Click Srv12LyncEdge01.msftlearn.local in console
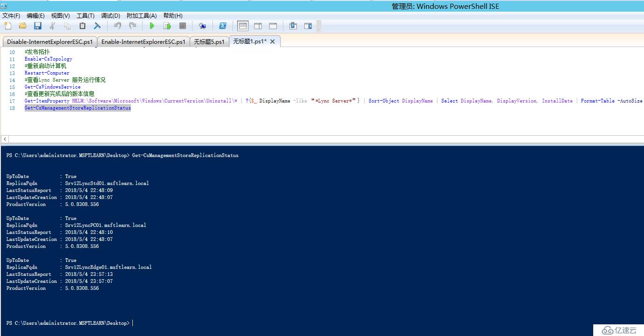Viewport: 644px width, 336px height. [x=109, y=267]
